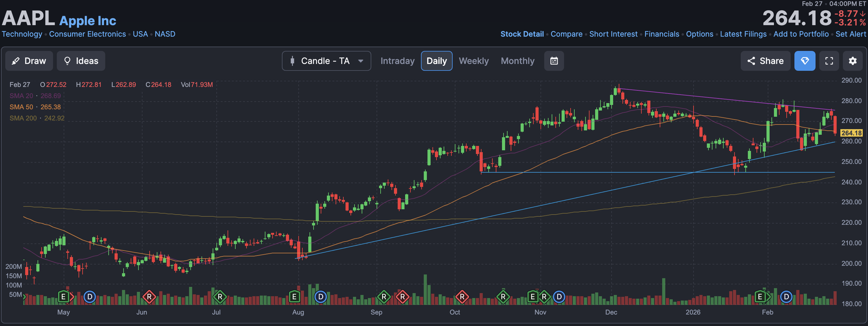The height and width of the screenshot is (326, 868).
Task: Click the red R rating marker in October
Action: click(x=462, y=297)
